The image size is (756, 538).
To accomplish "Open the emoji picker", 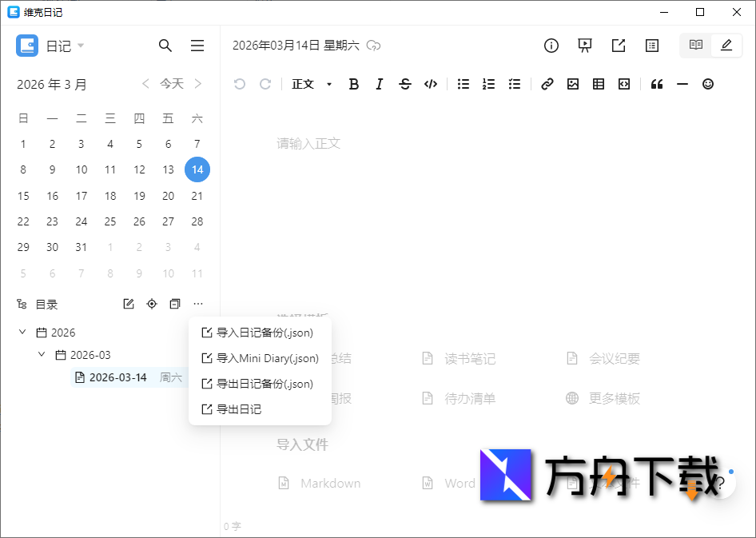I will coord(708,84).
